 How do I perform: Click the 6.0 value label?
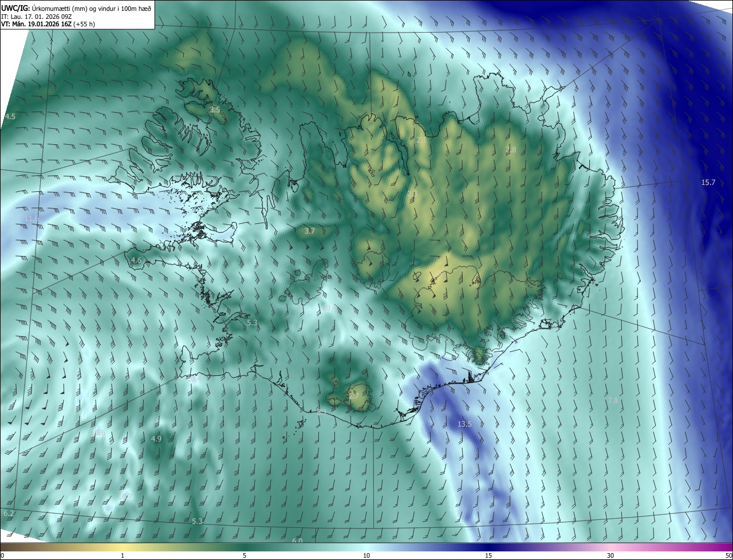click(297, 541)
